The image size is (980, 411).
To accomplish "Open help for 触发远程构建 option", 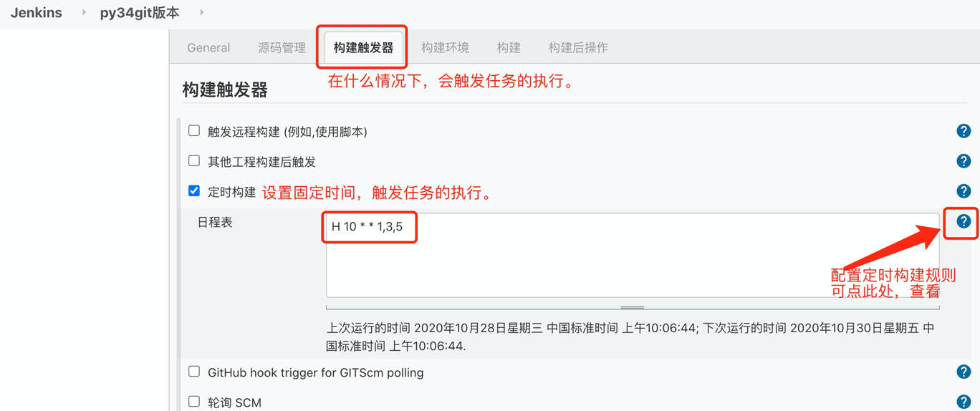I will pyautogui.click(x=964, y=131).
